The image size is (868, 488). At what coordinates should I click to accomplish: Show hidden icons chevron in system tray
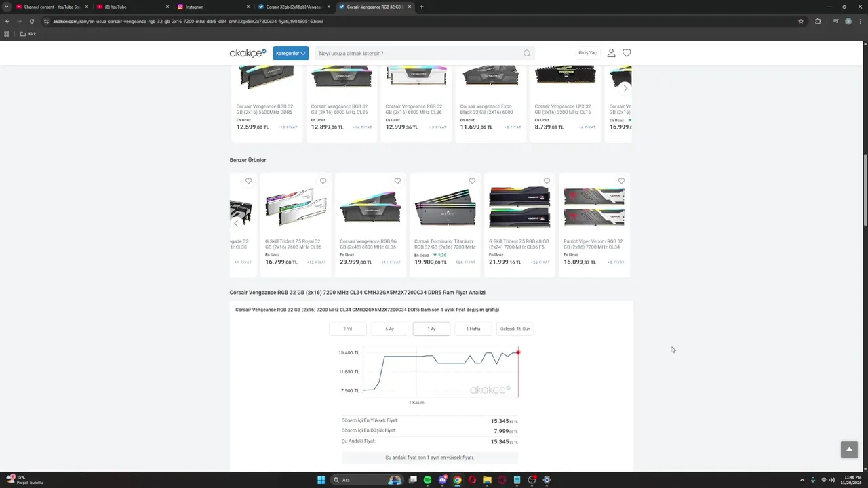click(x=802, y=480)
